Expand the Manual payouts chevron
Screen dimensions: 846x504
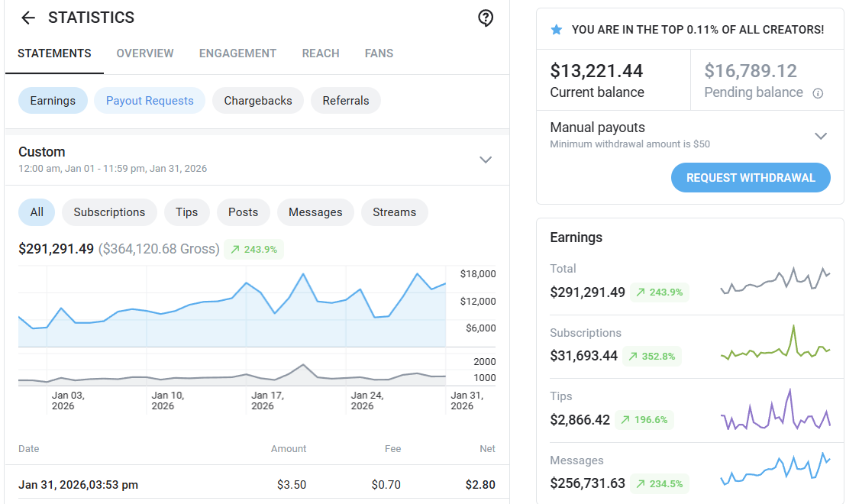821,135
